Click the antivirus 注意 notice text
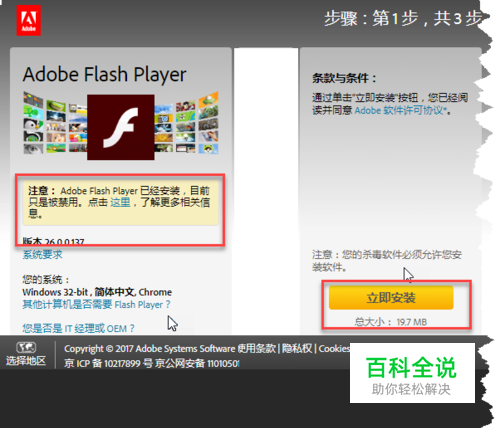 pyautogui.click(x=387, y=261)
